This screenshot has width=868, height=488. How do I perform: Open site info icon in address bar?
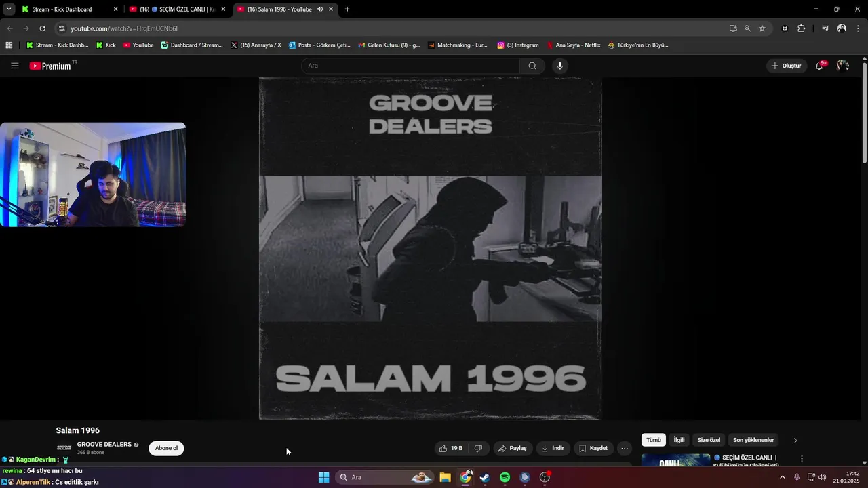coord(62,28)
